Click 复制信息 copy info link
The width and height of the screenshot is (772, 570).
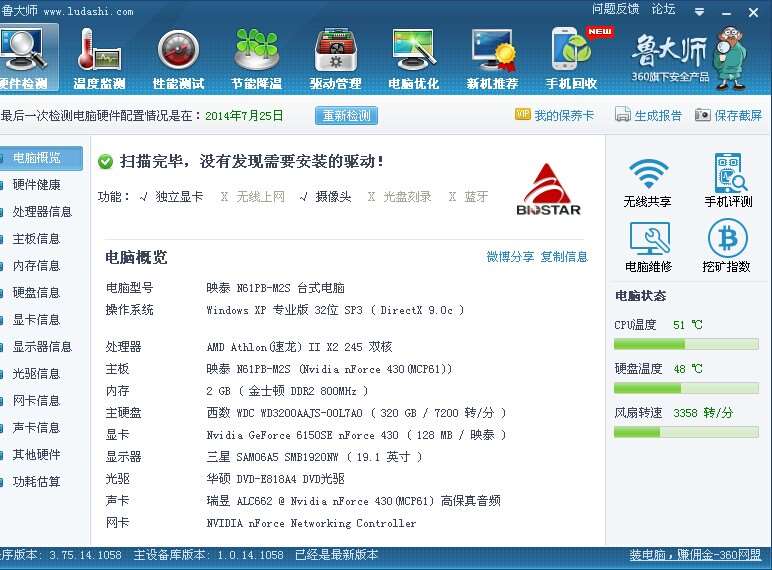click(564, 256)
